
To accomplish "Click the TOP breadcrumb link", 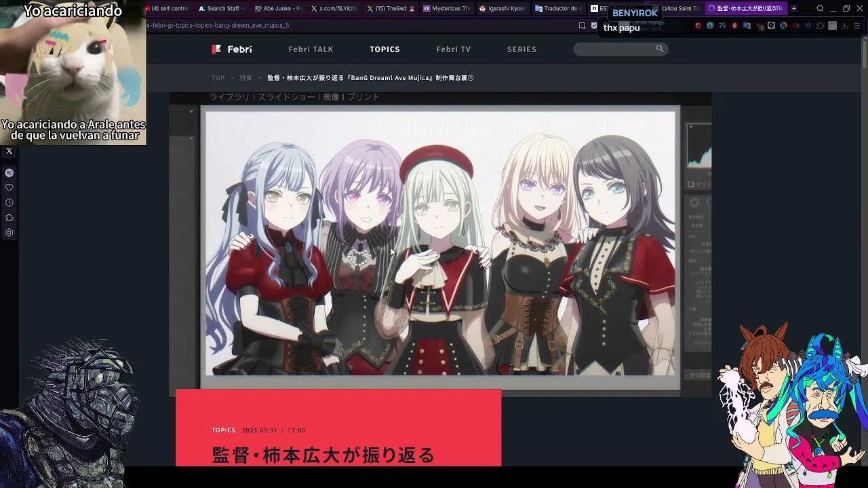I will coord(218,78).
